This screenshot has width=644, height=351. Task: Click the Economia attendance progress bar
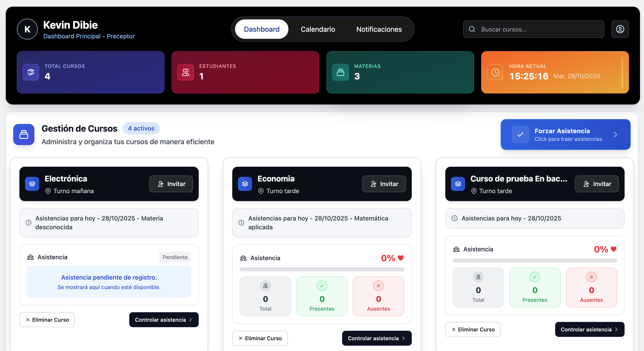(322, 269)
